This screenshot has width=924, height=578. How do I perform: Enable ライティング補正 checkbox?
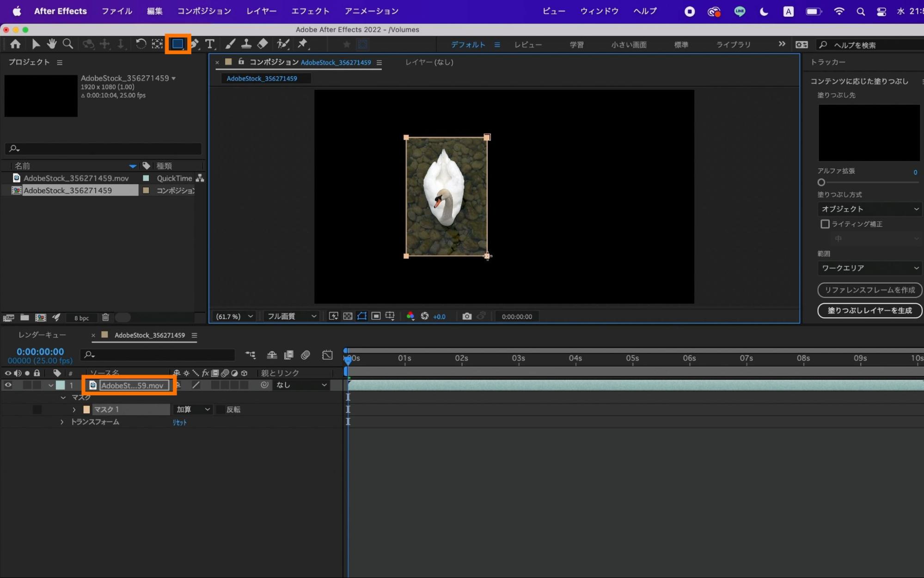[x=825, y=224]
